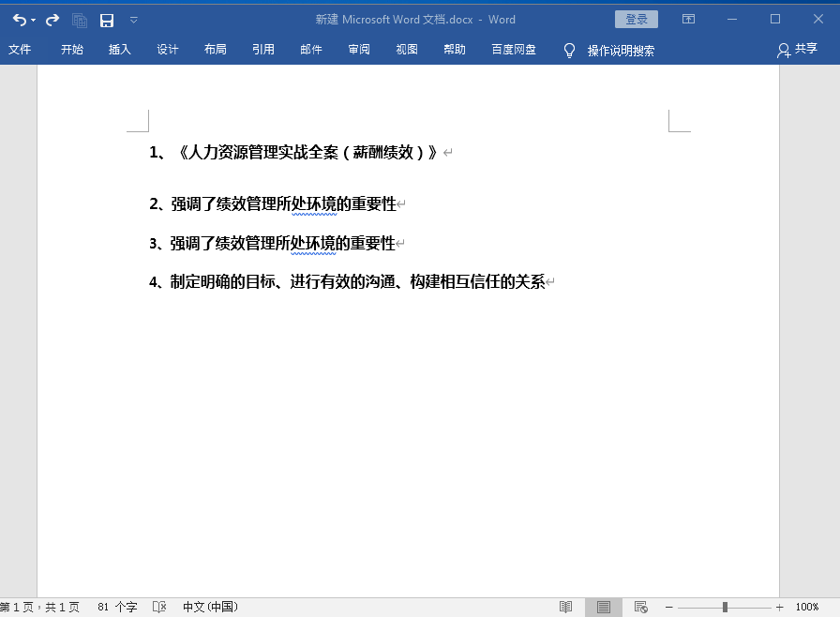Screen dimensions: 840x617
Task: Switch to the 插入 tab
Action: click(x=119, y=50)
